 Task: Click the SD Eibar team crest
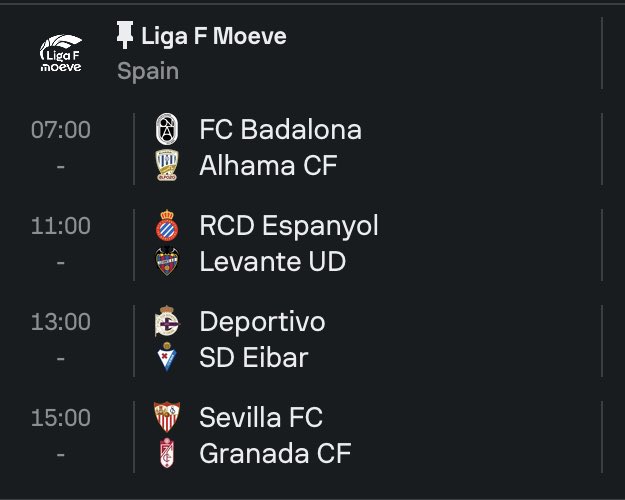coord(166,358)
